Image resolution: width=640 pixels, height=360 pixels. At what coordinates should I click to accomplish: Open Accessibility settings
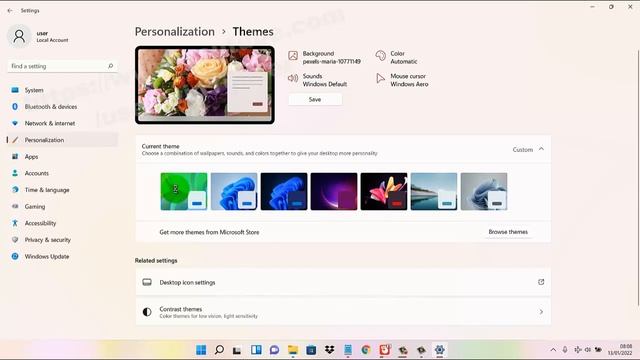pyautogui.click(x=62, y=223)
